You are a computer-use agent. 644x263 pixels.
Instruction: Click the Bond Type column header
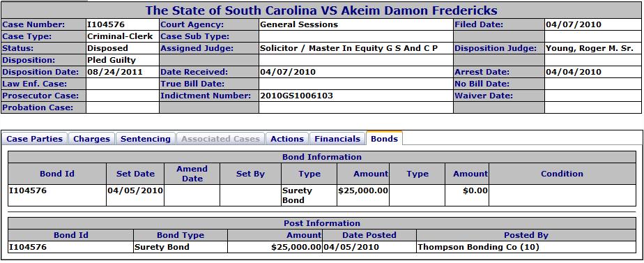pos(181,236)
